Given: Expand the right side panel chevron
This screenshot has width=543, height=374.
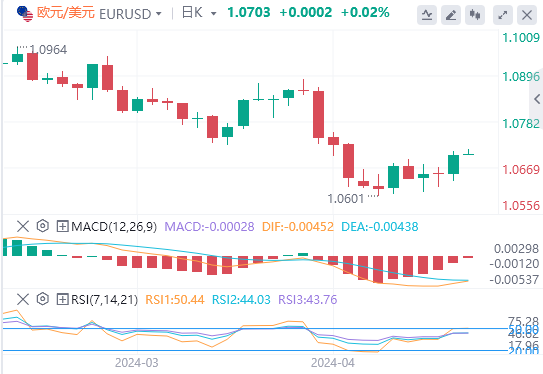Looking at the screenshot, I should click(x=537, y=99).
